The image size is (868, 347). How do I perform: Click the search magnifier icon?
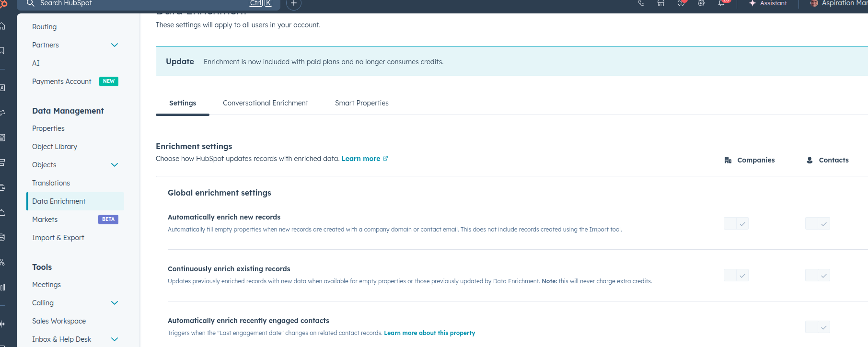[x=31, y=3]
